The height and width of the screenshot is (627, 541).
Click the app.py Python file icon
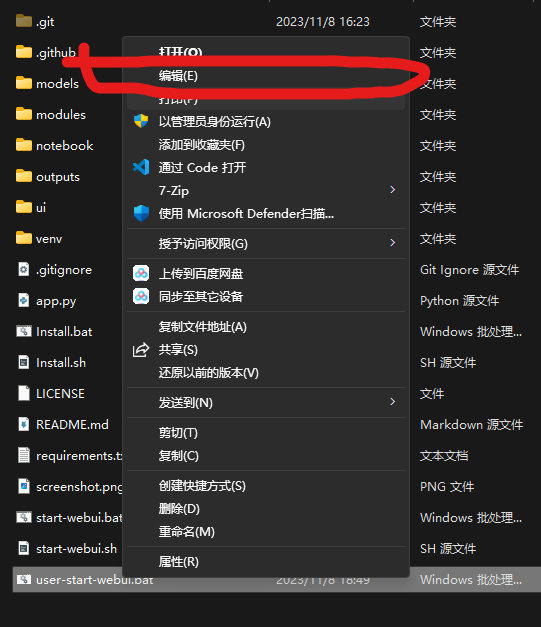click(x=24, y=300)
